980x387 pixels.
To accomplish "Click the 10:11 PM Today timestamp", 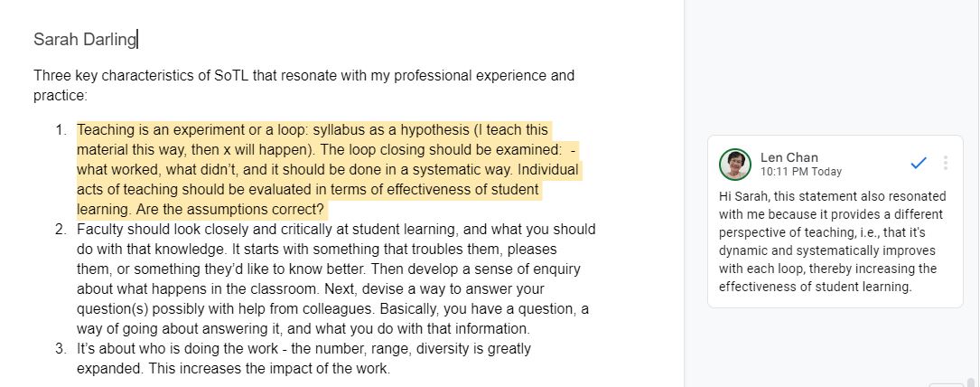I will pos(800,171).
